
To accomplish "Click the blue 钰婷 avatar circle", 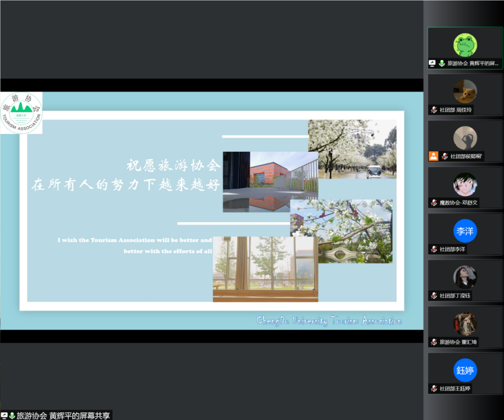I will [x=465, y=371].
